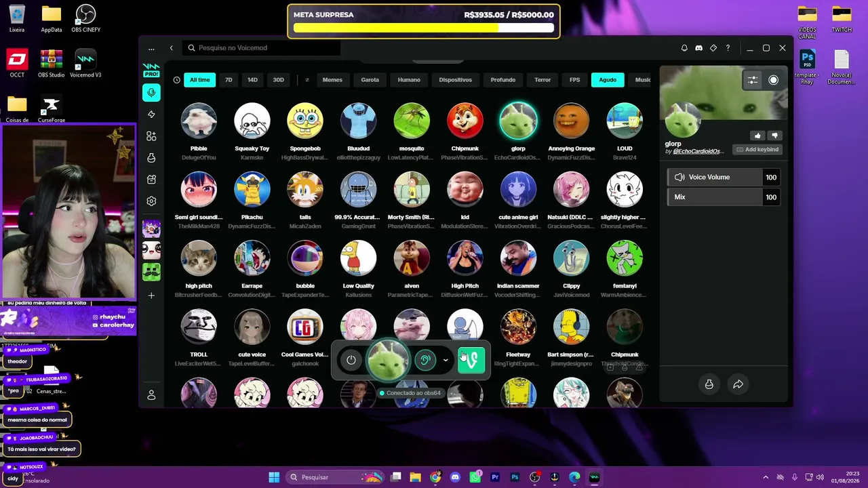Click the Pesquise no Voicemod search field
This screenshot has width=868, height=488.
pyautogui.click(x=261, y=48)
